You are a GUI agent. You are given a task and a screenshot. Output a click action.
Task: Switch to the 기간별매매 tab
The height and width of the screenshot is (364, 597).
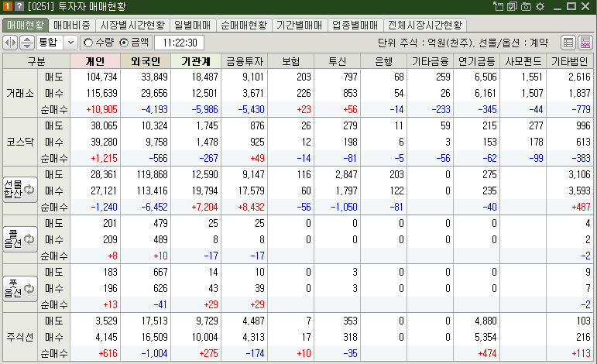click(x=299, y=25)
